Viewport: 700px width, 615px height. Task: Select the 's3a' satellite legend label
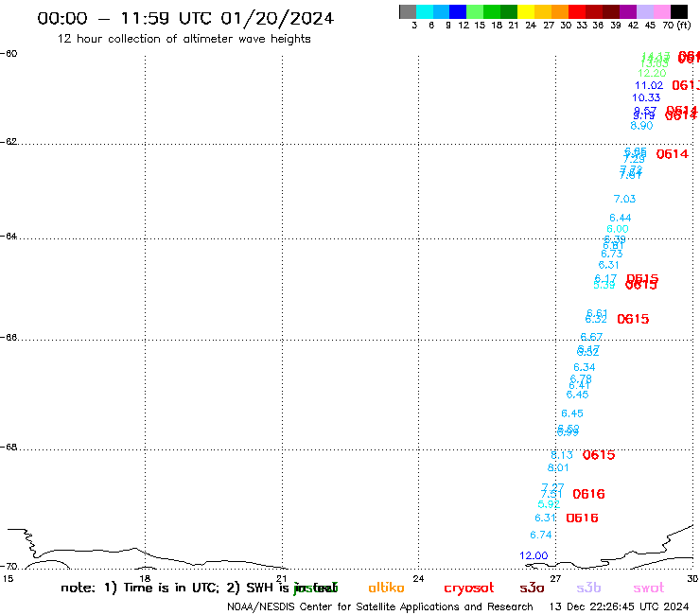click(532, 588)
